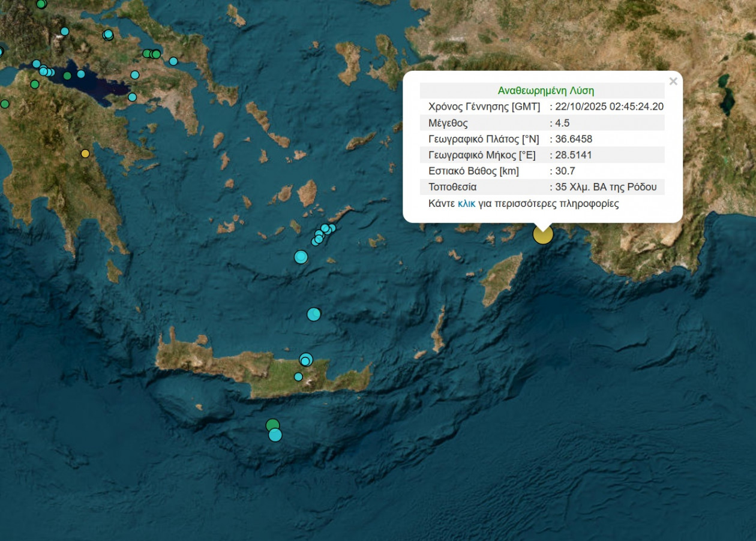Select the easternmost cyan marker near Evia
Image resolution: width=756 pixels, height=541 pixels.
(173, 61)
